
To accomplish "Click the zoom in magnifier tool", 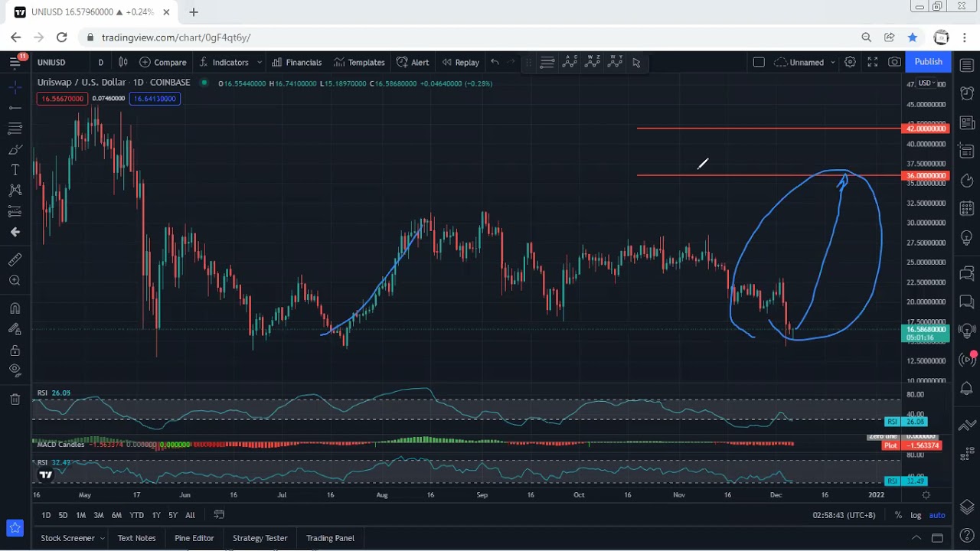I will pyautogui.click(x=15, y=281).
